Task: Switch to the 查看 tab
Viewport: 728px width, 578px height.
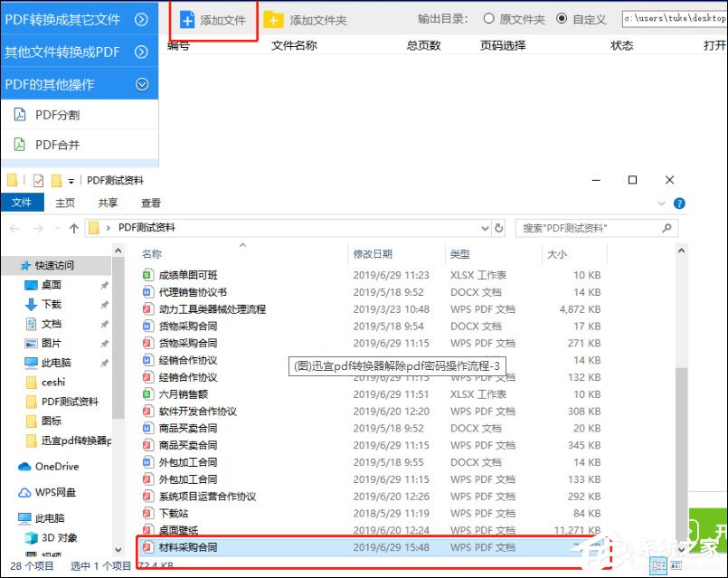Action: pos(150,203)
